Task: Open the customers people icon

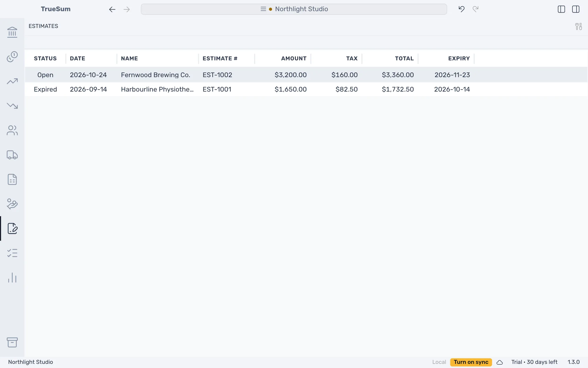Action: tap(12, 130)
